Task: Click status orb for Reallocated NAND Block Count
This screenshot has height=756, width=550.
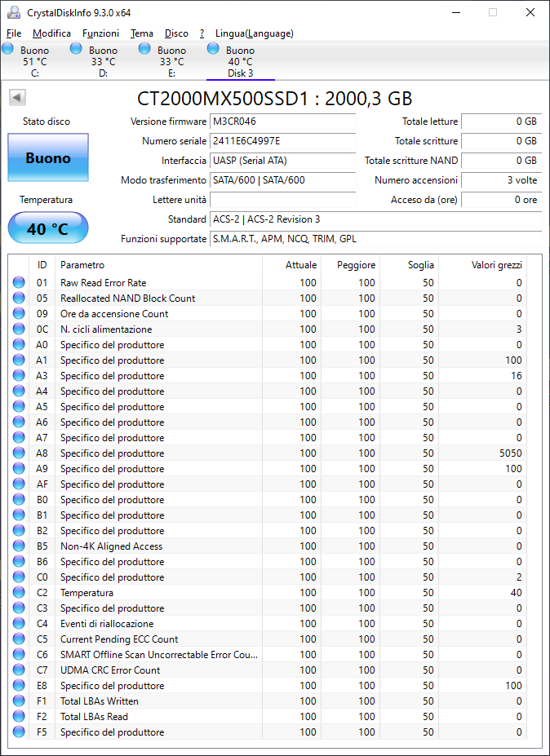Action: point(19,298)
